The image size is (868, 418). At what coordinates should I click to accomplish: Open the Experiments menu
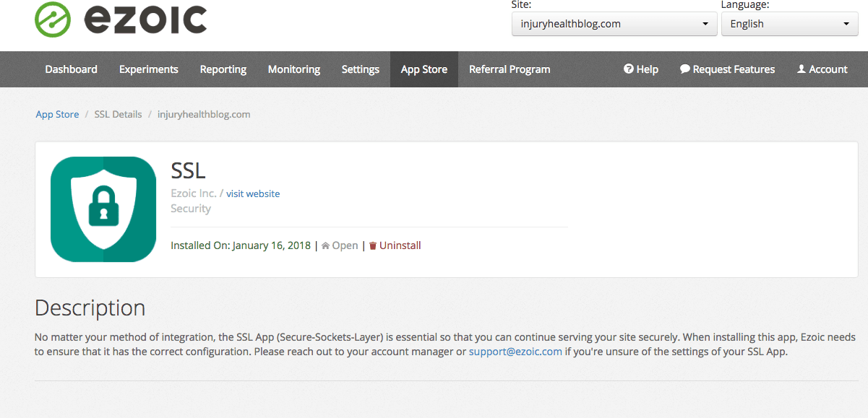tap(149, 69)
